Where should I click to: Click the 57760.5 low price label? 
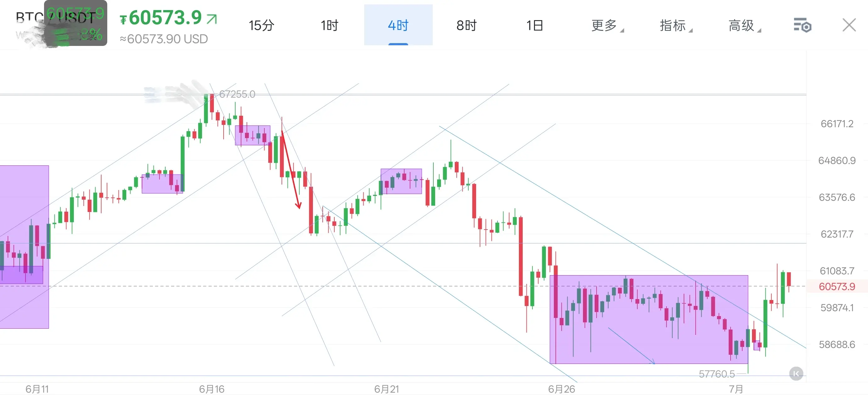[x=716, y=374]
